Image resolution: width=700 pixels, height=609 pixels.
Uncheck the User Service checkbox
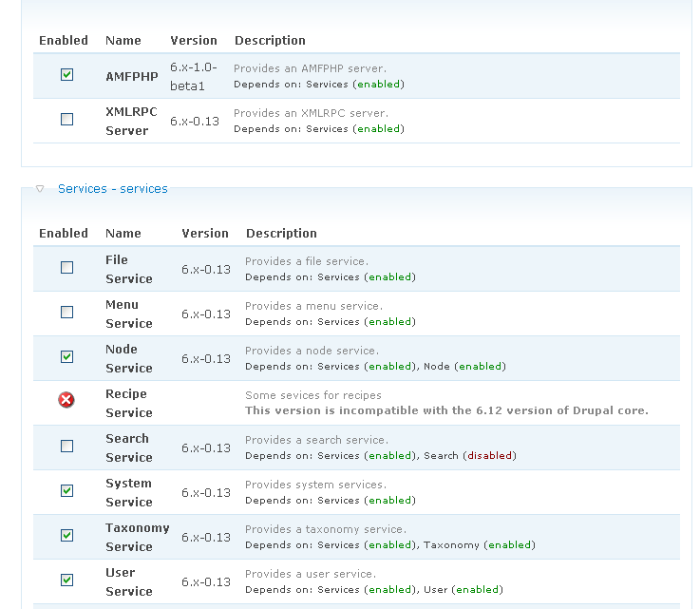click(x=67, y=580)
